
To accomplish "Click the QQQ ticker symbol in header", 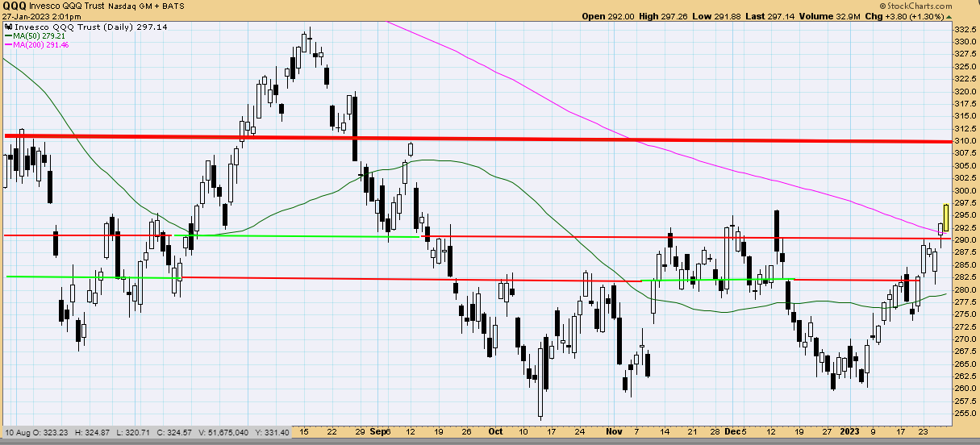I will [x=15, y=6].
